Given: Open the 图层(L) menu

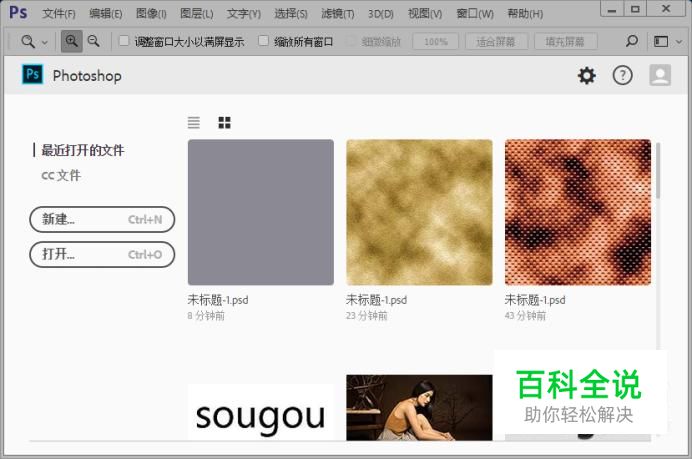Looking at the screenshot, I should [x=197, y=14].
